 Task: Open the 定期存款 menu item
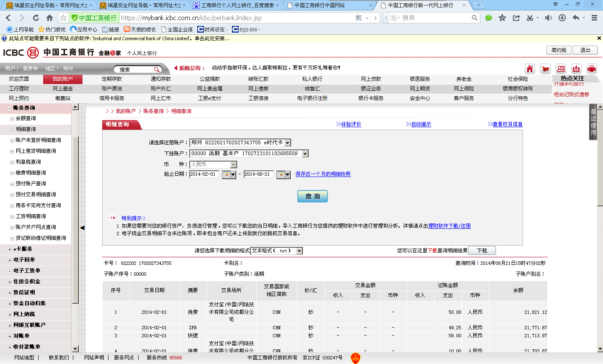click(x=112, y=79)
